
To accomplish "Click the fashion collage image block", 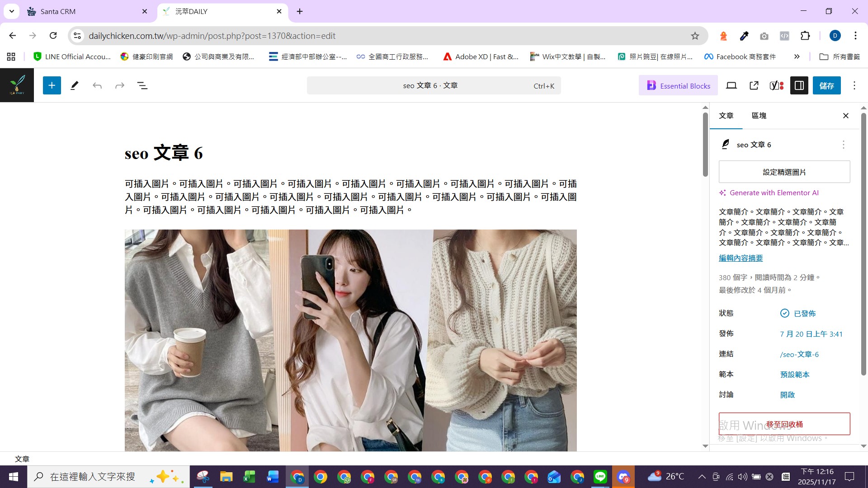I will [350, 340].
